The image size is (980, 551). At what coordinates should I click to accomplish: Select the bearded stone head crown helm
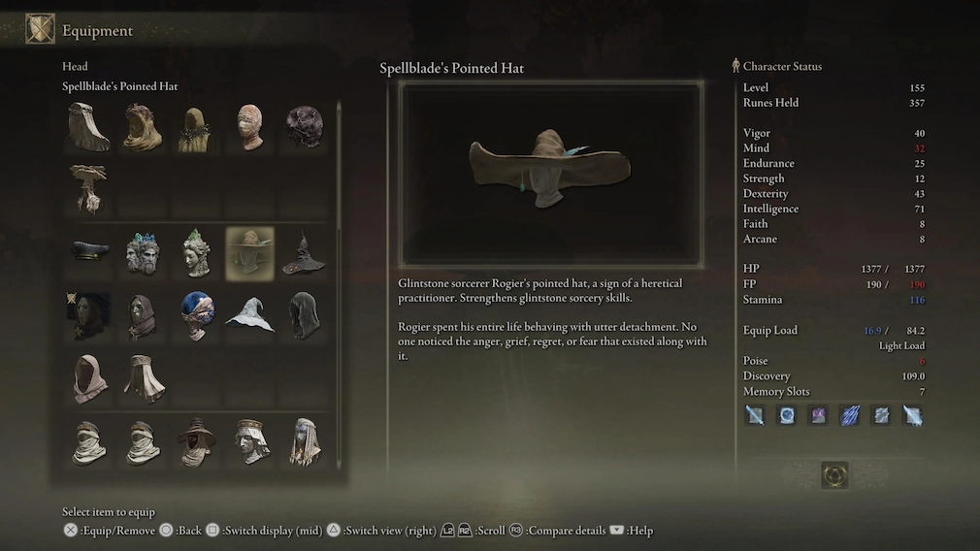pyautogui.click(x=143, y=253)
